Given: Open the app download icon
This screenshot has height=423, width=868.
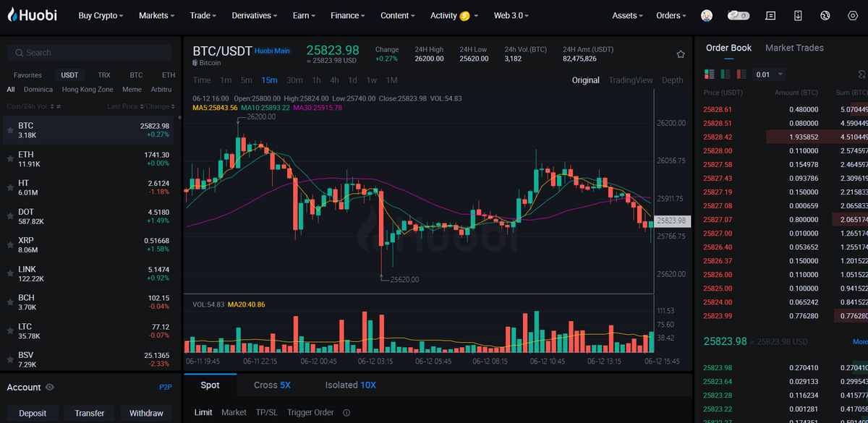Looking at the screenshot, I should pyautogui.click(x=798, y=15).
